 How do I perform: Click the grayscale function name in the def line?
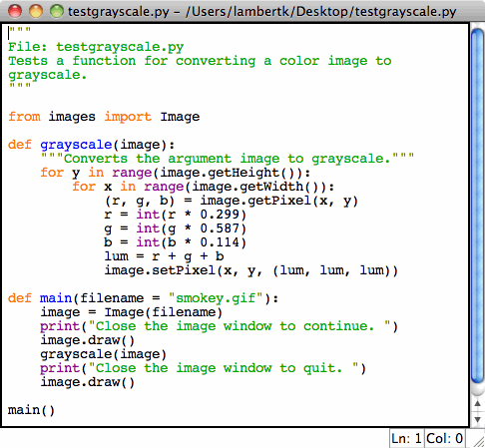coord(76,145)
